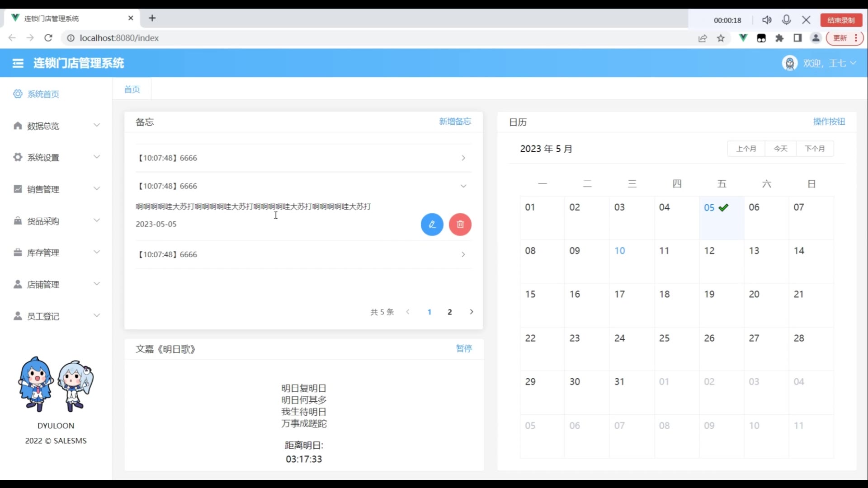Viewport: 868px width, 488px height.
Task: Click next page arrow in memo pagination
Action: 472,312
